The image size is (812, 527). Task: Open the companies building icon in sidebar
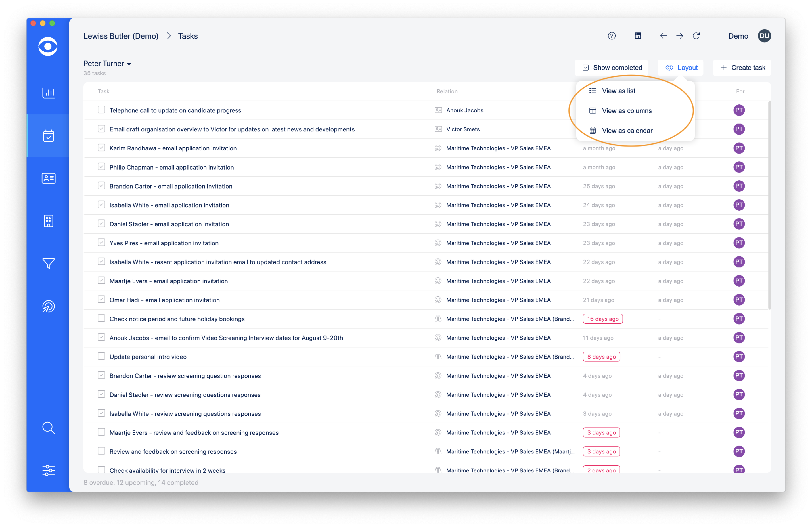point(48,221)
